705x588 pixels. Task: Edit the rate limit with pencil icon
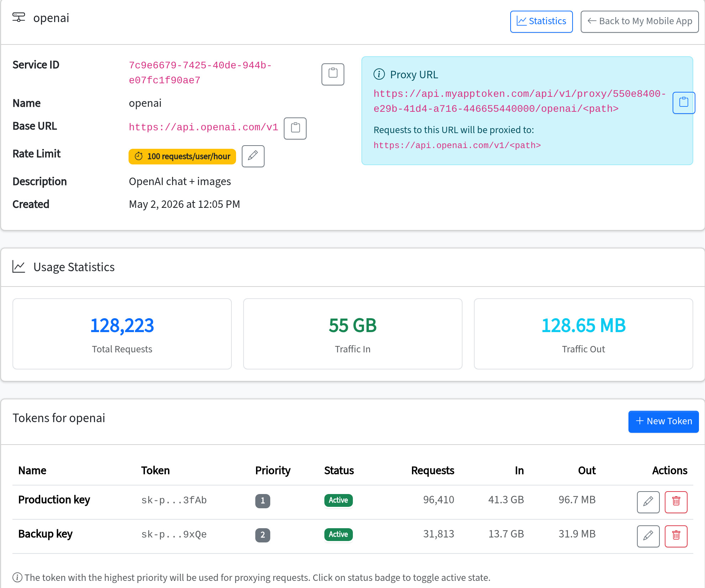coord(253,156)
